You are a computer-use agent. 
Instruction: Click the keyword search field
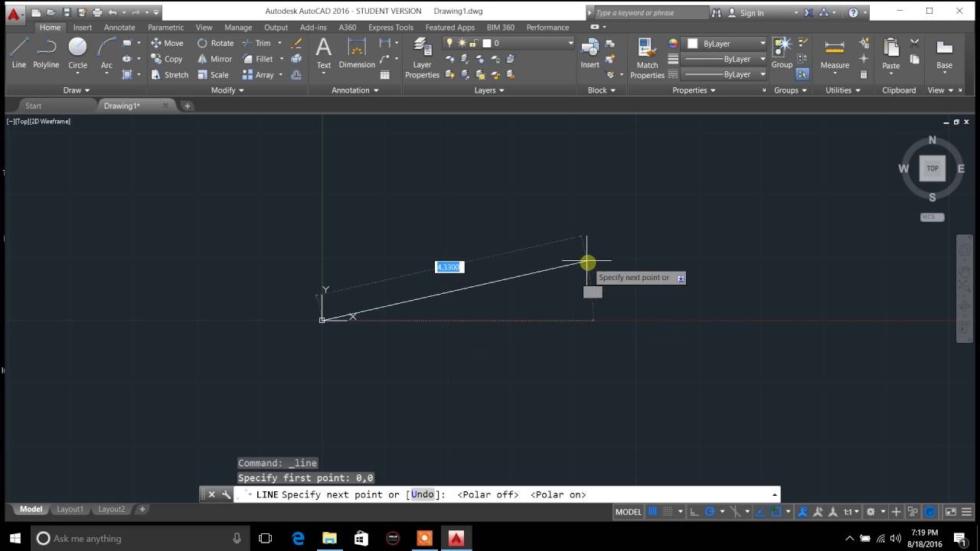[x=651, y=13]
